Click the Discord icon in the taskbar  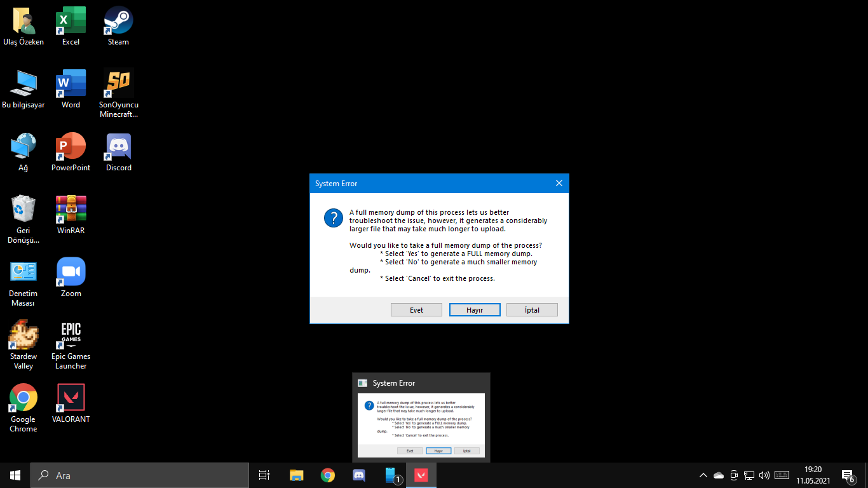point(358,475)
